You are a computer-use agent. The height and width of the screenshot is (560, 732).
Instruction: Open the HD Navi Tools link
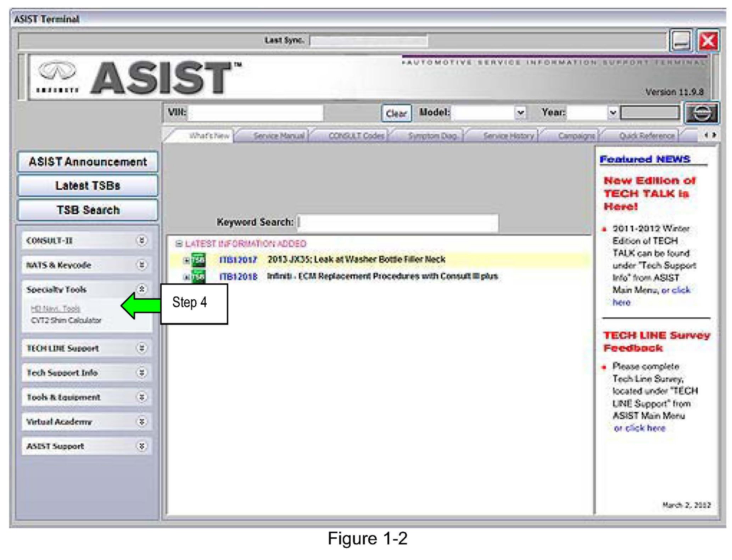[55, 309]
